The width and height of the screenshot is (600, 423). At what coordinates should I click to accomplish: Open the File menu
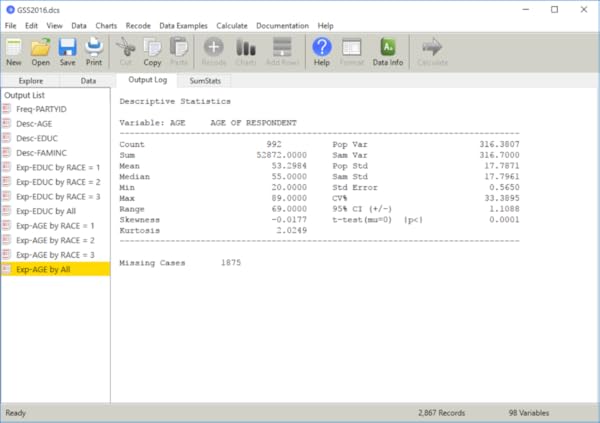(10, 26)
